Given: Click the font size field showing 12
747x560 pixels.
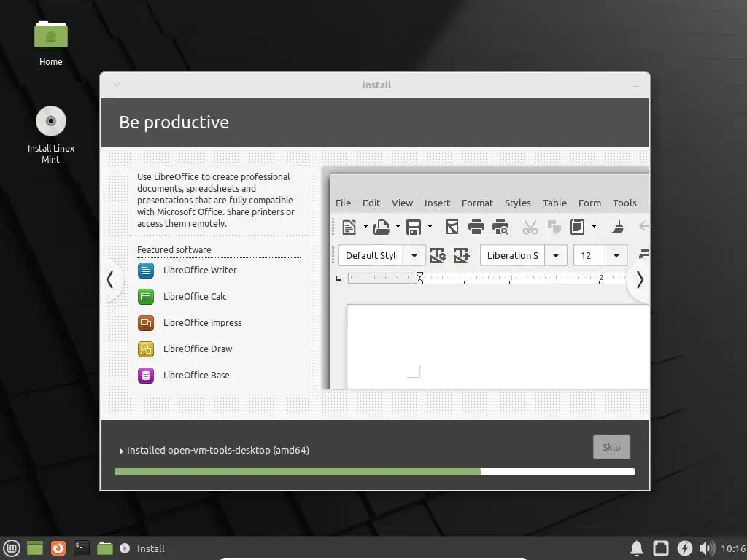Looking at the screenshot, I should (589, 256).
